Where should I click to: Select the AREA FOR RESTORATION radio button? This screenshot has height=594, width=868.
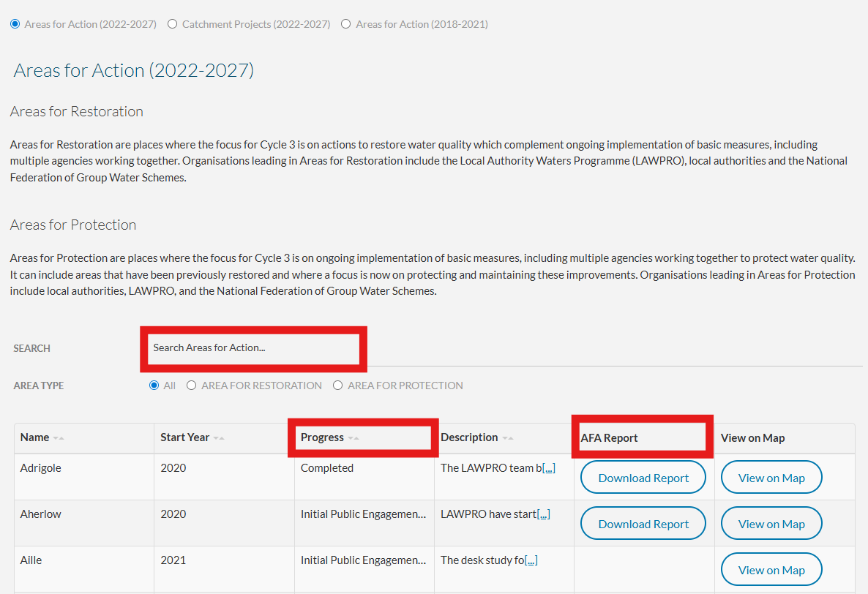(x=192, y=386)
